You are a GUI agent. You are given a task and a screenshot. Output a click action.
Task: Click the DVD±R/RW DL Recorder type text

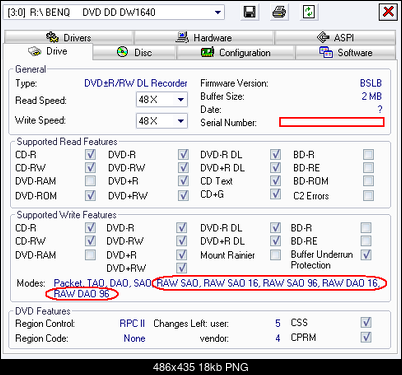136,83
